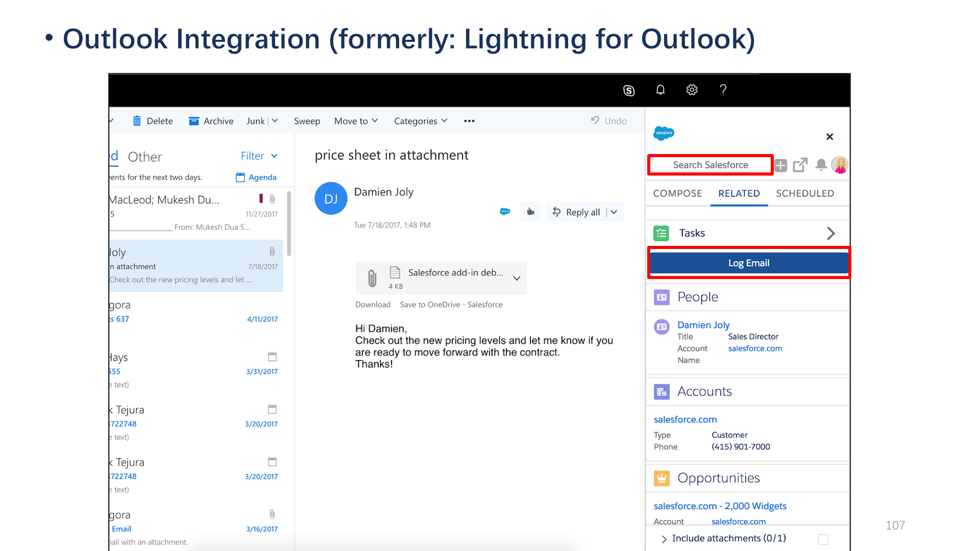
Task: Click the calendar icon on Hays message
Action: [272, 357]
